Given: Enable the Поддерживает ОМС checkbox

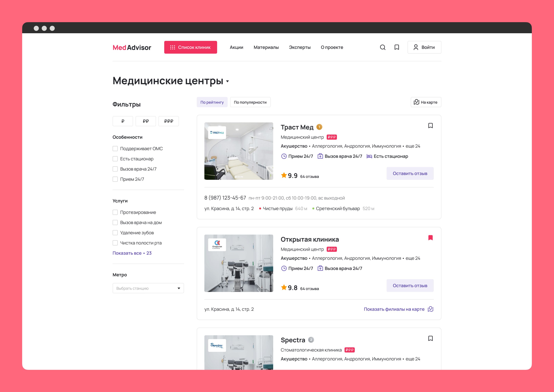Looking at the screenshot, I should 115,149.
